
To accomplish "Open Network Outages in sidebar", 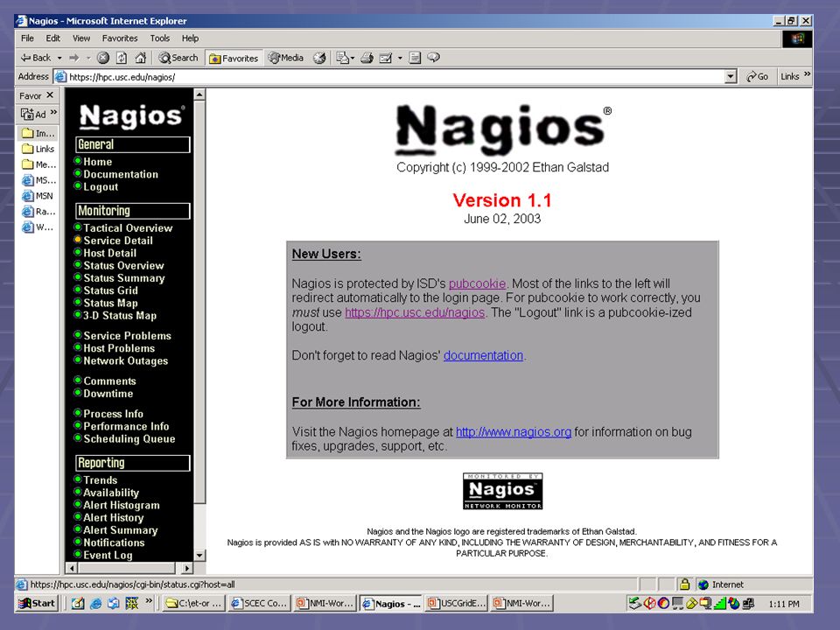I will point(125,360).
